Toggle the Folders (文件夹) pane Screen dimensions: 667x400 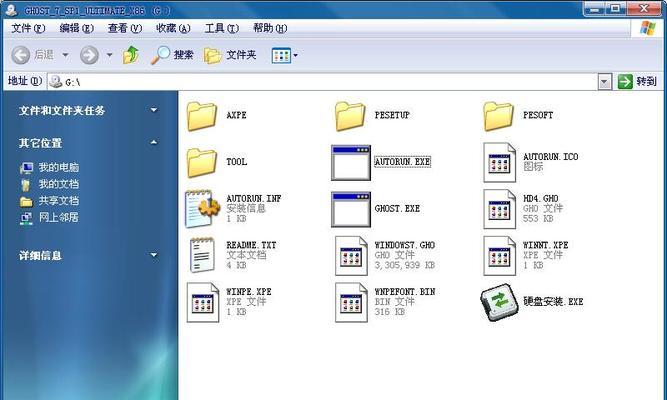pos(230,55)
